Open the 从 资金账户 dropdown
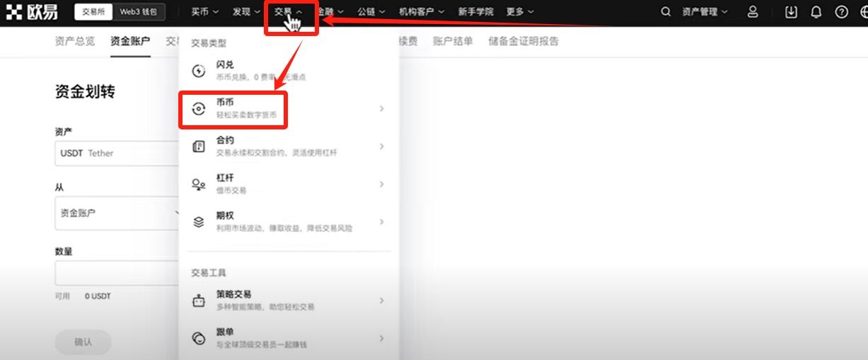Image resolution: width=868 pixels, height=360 pixels. pyautogui.click(x=117, y=212)
